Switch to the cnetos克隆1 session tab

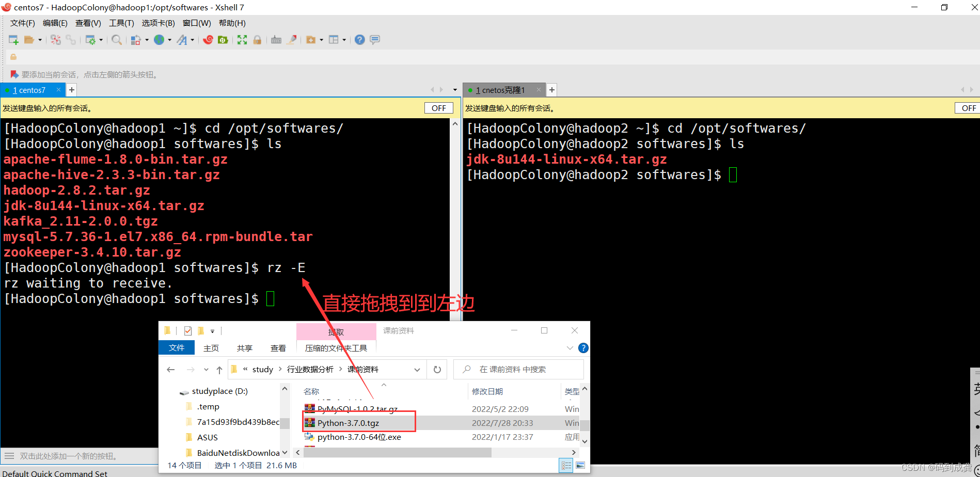503,89
